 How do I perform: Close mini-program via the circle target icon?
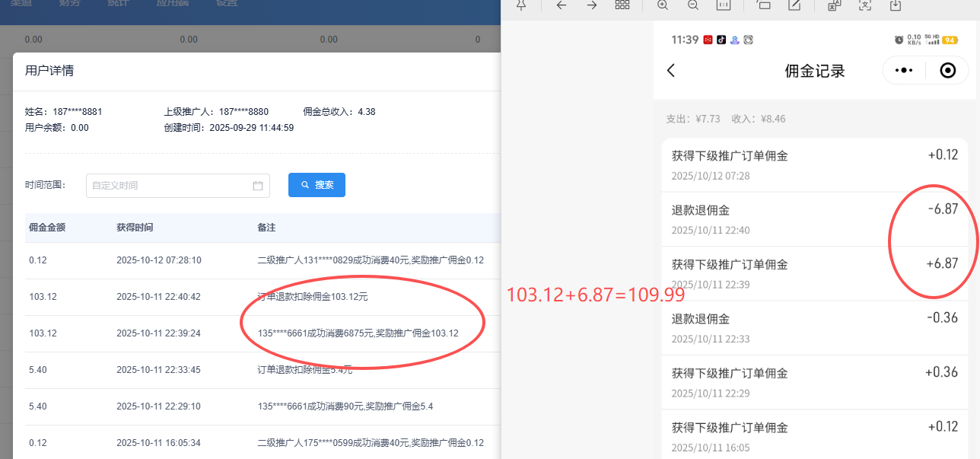coord(948,71)
